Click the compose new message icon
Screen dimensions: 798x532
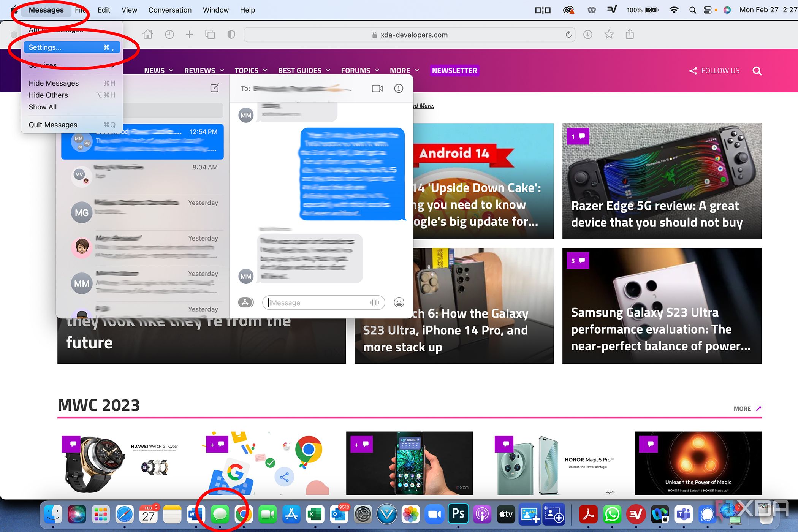(215, 88)
